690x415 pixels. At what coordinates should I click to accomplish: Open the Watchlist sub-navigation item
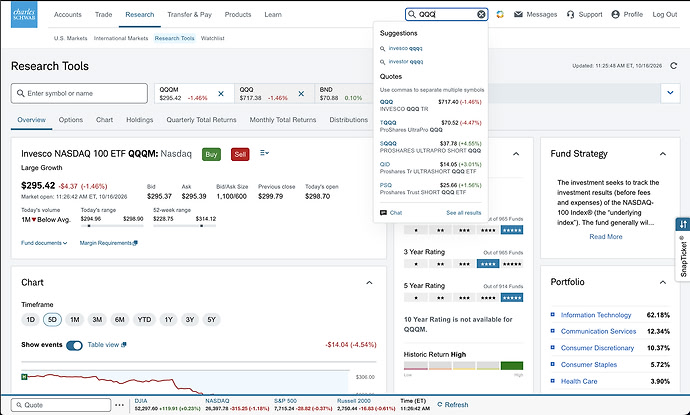(x=213, y=38)
